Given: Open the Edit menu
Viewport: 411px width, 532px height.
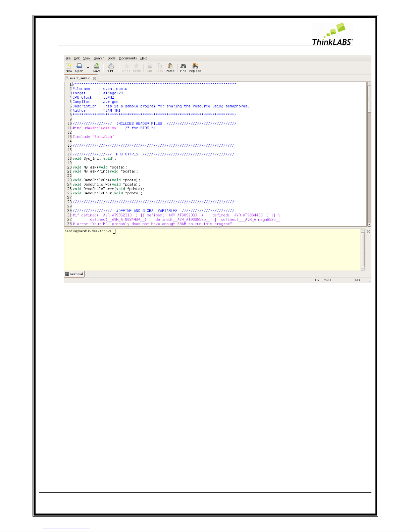Looking at the screenshot, I should point(77,58).
